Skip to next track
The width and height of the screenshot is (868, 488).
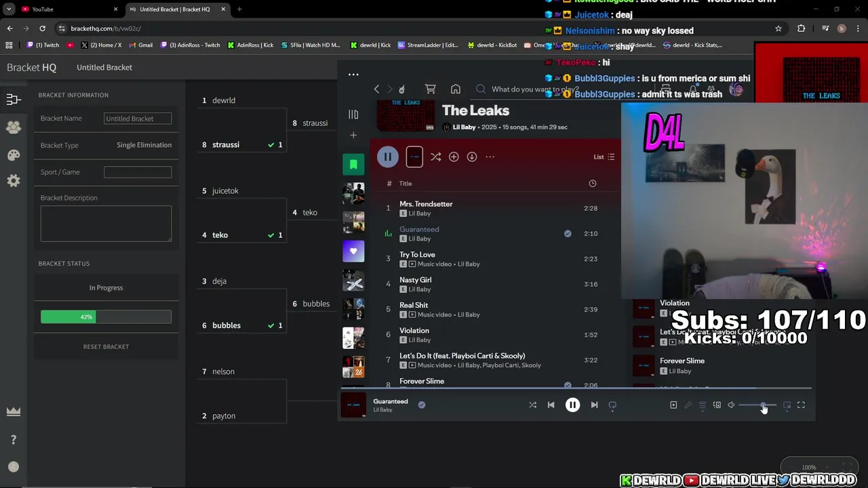[x=594, y=405]
